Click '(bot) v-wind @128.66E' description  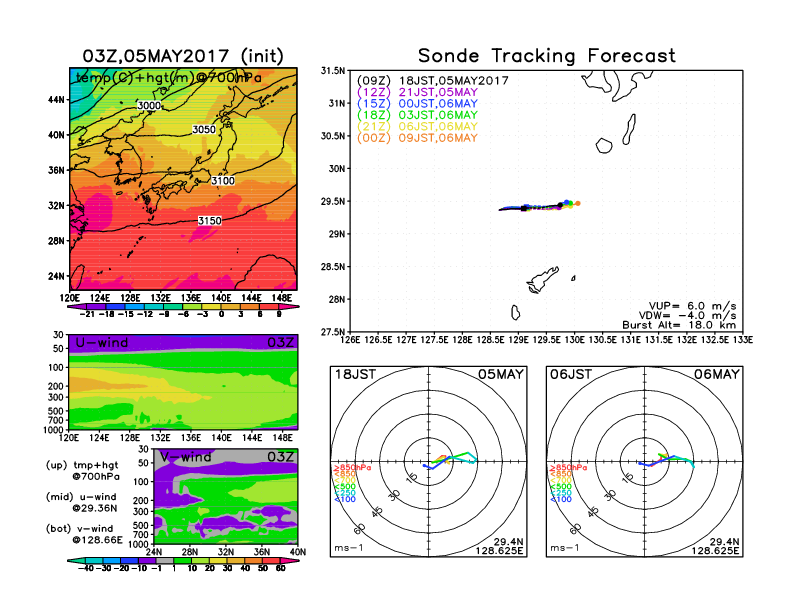pos(84,534)
